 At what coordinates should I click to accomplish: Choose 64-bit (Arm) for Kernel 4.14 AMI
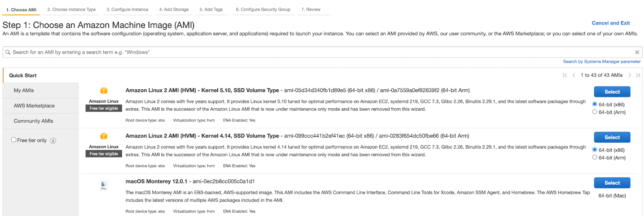(594, 157)
